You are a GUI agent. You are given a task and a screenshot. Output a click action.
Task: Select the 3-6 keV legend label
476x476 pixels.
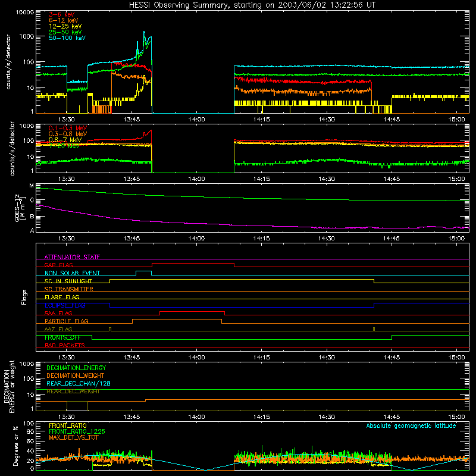62,14
